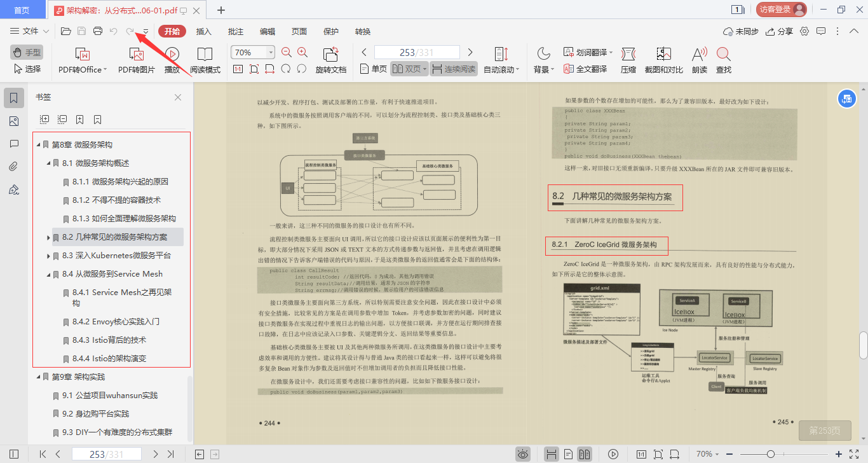Switch to the 保护 tab
The image size is (868, 463).
click(331, 31)
